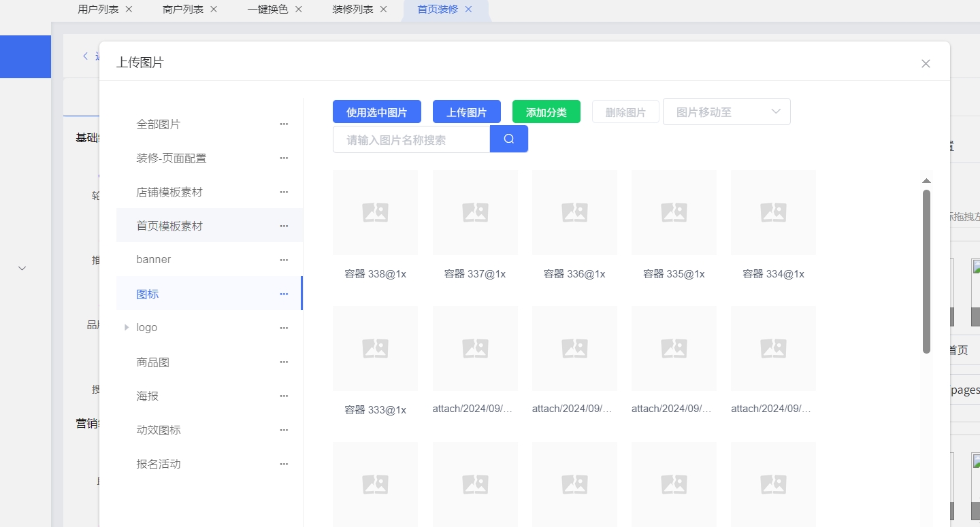The image size is (980, 527).
Task: Open more options for 动效图标
Action: pos(284,430)
